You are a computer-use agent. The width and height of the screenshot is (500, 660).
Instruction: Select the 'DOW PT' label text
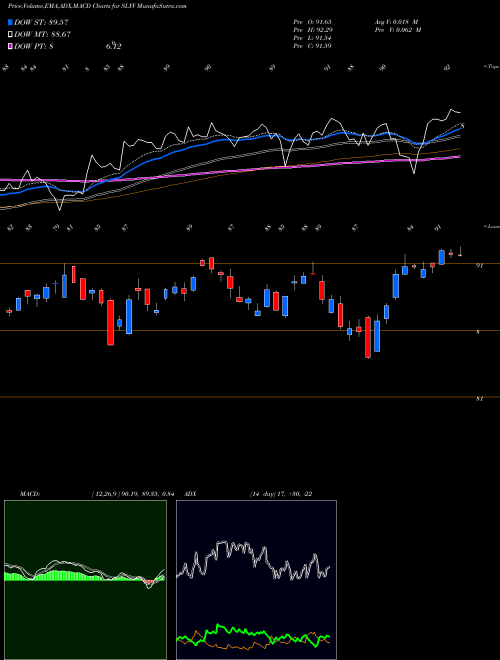34,47
